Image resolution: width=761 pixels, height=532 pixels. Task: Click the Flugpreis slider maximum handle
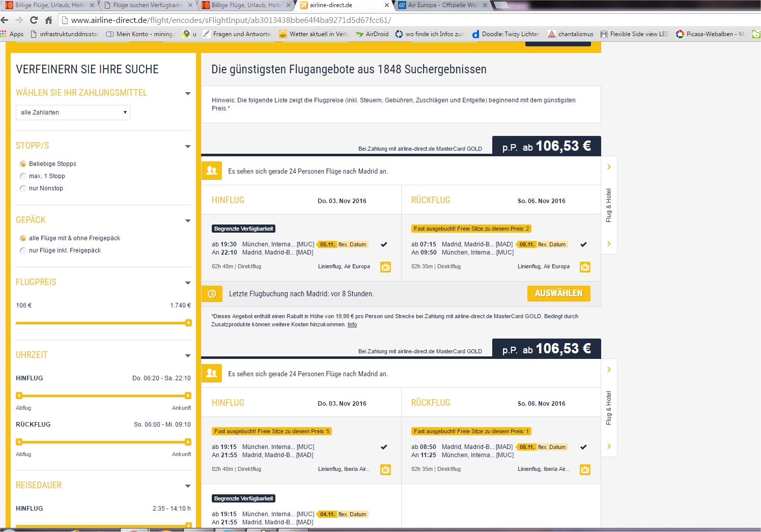188,323
